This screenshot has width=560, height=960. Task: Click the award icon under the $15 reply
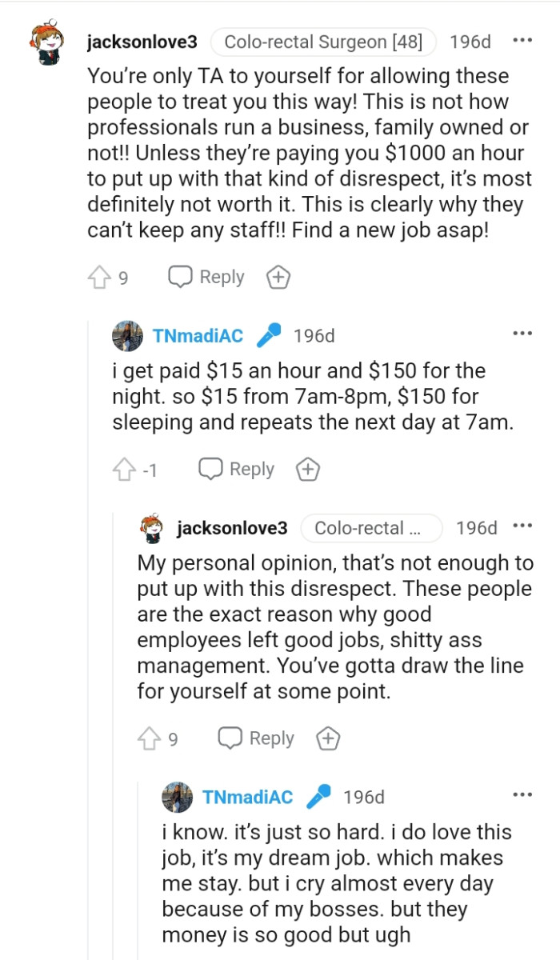307,469
